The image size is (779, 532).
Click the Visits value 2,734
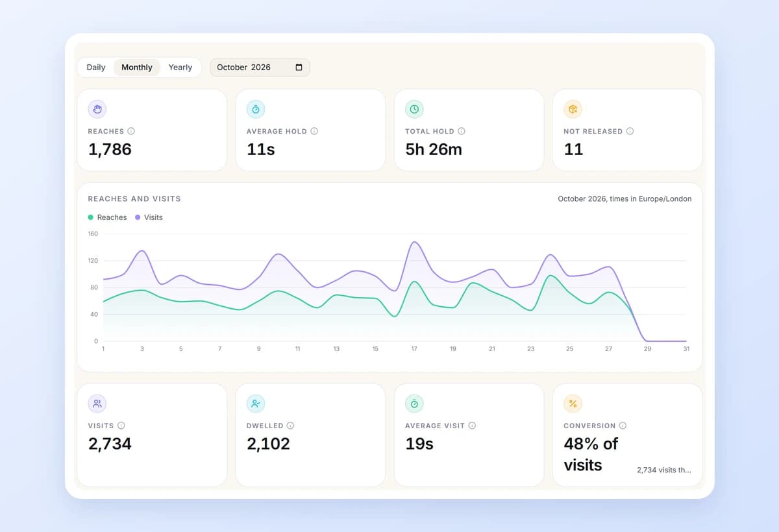coord(110,444)
